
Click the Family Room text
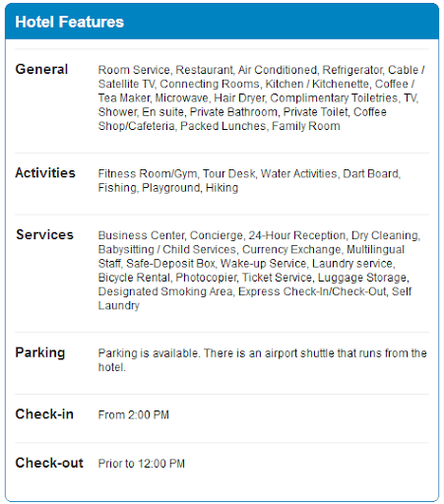tap(306, 126)
